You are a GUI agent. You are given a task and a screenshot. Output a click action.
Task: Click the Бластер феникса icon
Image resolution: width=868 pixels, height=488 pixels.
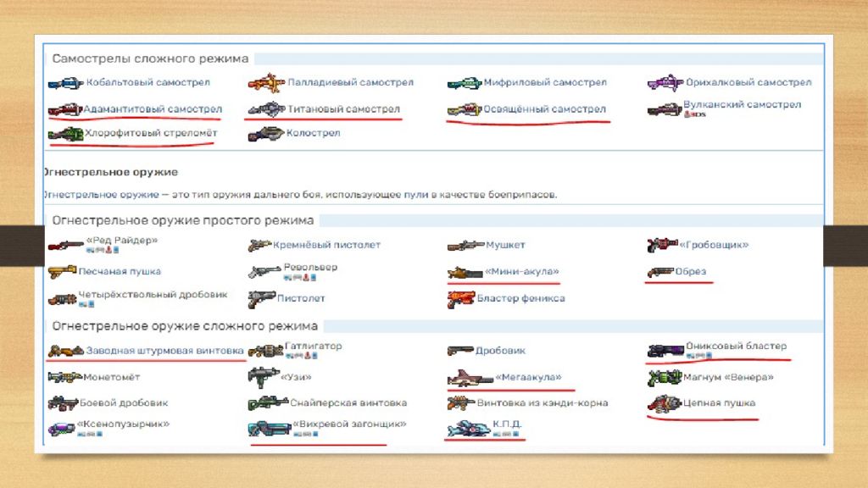pyautogui.click(x=461, y=299)
